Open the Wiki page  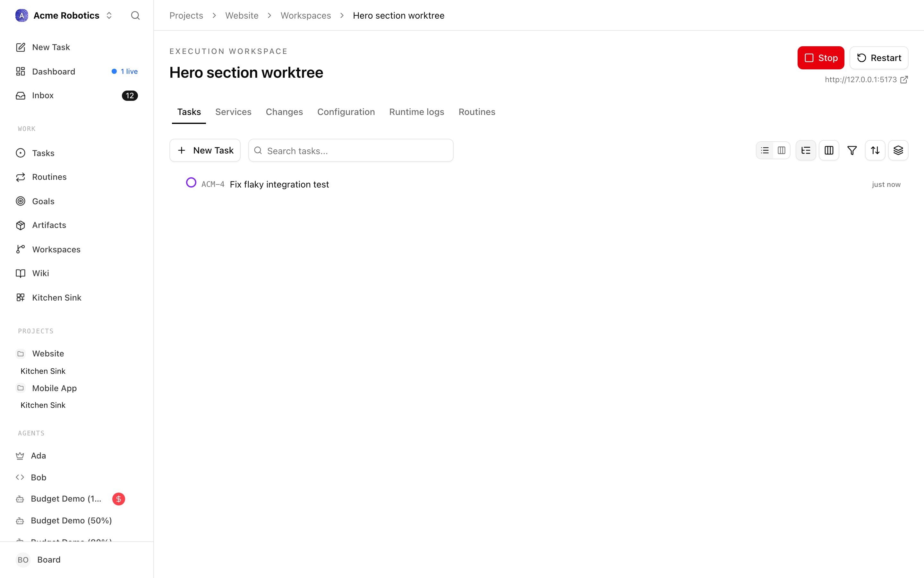point(77,273)
